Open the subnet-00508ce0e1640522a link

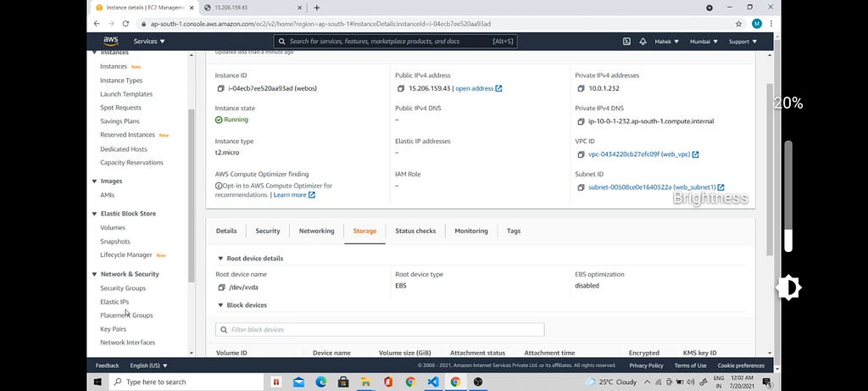pyautogui.click(x=652, y=187)
